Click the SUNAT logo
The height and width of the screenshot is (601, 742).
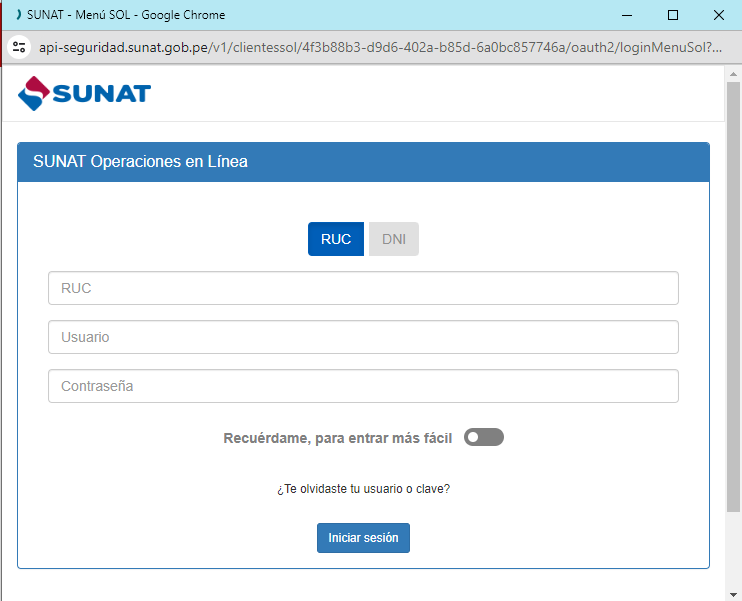click(84, 93)
